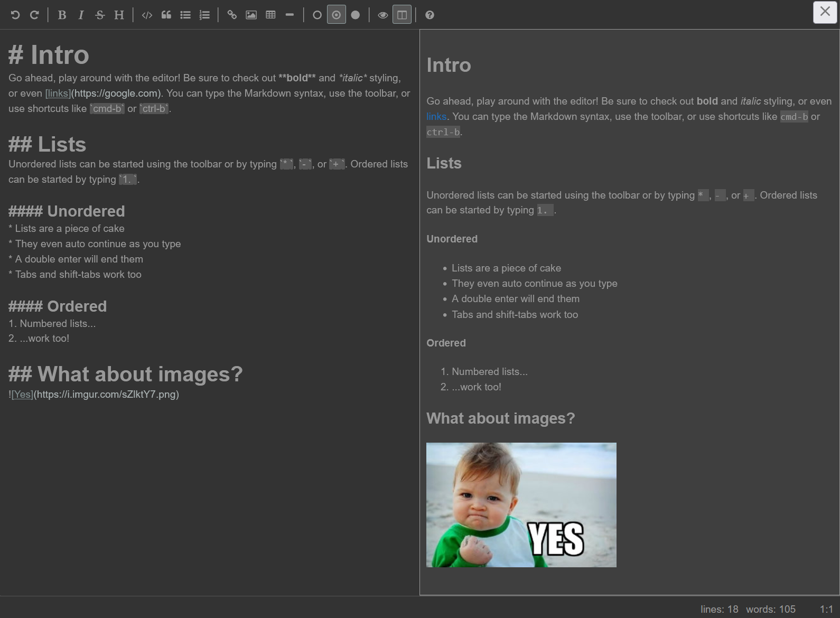Insert an image with the picture icon
The width and height of the screenshot is (840, 618).
[x=251, y=15]
